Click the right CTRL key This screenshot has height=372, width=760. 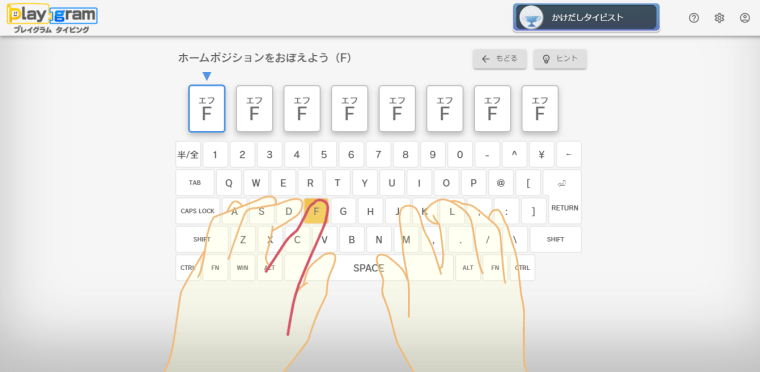click(x=522, y=268)
